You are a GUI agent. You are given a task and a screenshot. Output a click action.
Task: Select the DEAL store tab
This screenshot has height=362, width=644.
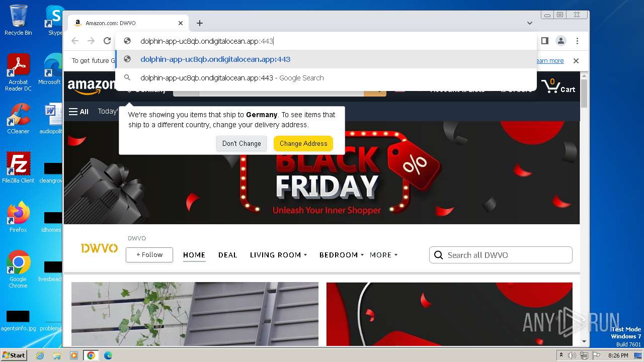tap(227, 255)
